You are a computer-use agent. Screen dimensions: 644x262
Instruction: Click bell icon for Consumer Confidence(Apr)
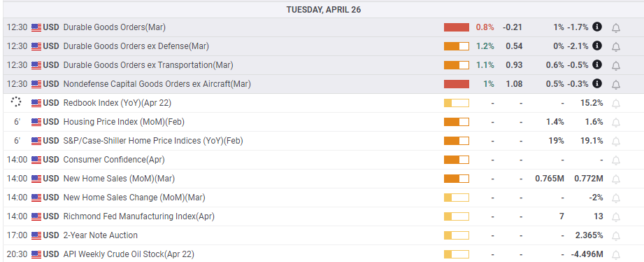click(x=615, y=160)
